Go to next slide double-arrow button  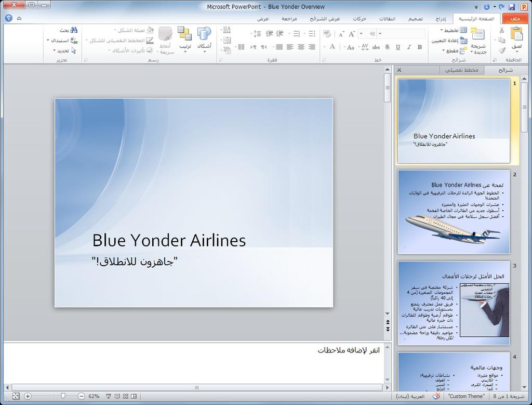(x=388, y=329)
